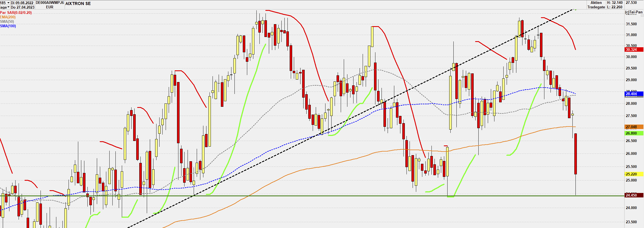Screen dimensions: 644x228
Task: Click the Tradegate exchange label
Action: [x=596, y=7]
